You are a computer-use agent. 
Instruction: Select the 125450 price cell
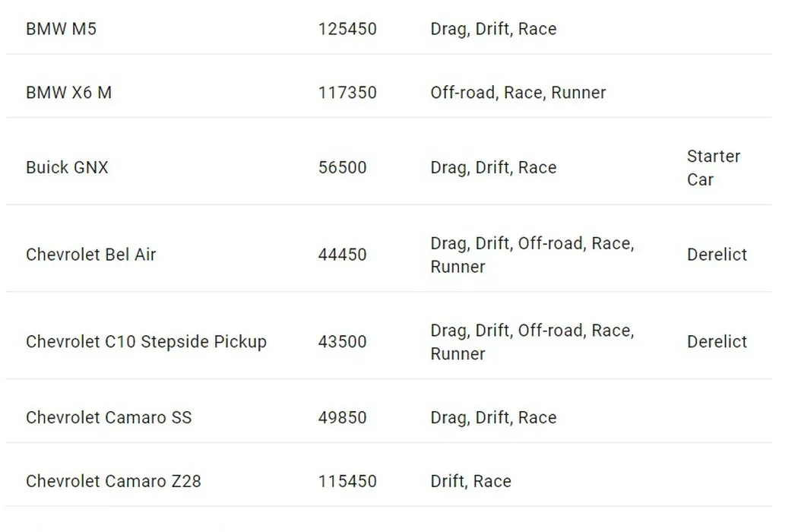coord(347,29)
